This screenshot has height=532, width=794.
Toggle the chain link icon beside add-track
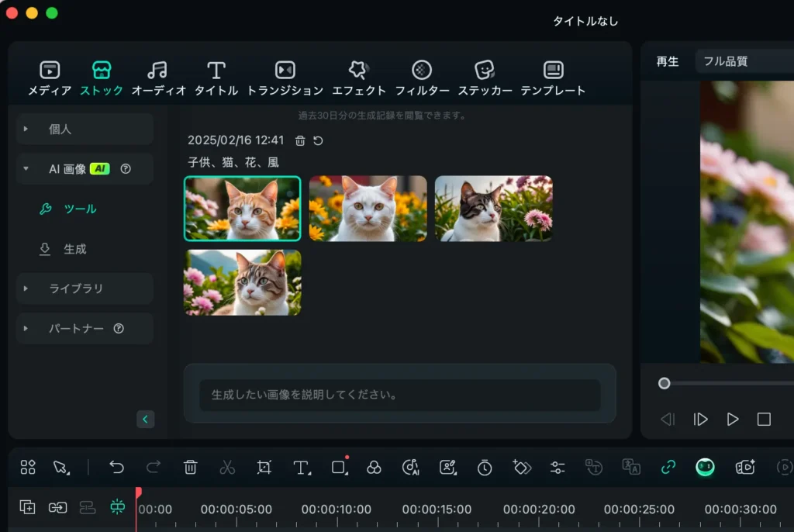[x=57, y=507]
